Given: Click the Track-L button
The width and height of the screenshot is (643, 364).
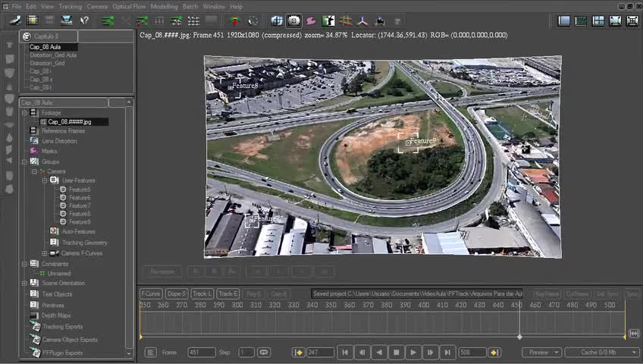Looking at the screenshot, I should click(202, 293).
